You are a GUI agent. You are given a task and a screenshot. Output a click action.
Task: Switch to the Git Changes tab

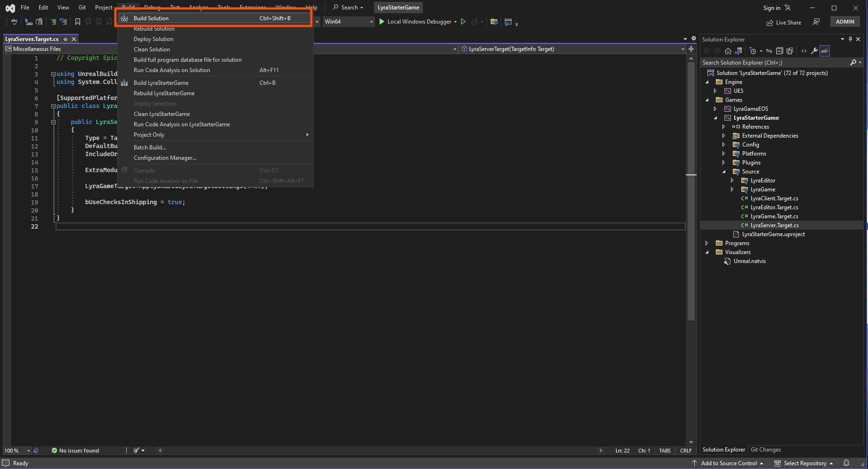(x=765, y=450)
